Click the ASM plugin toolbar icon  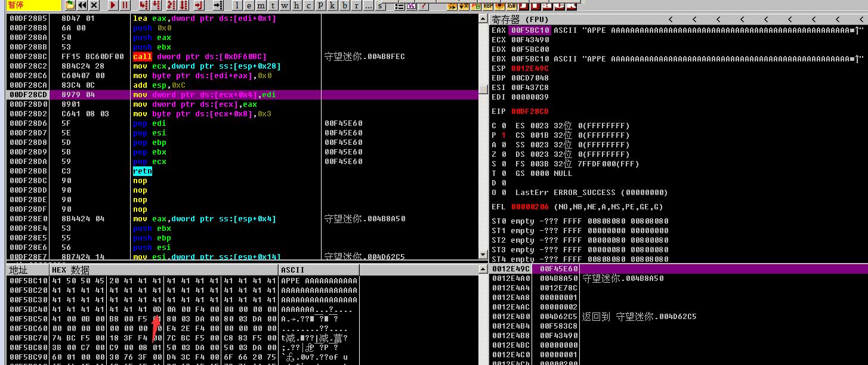pyautogui.click(x=512, y=5)
